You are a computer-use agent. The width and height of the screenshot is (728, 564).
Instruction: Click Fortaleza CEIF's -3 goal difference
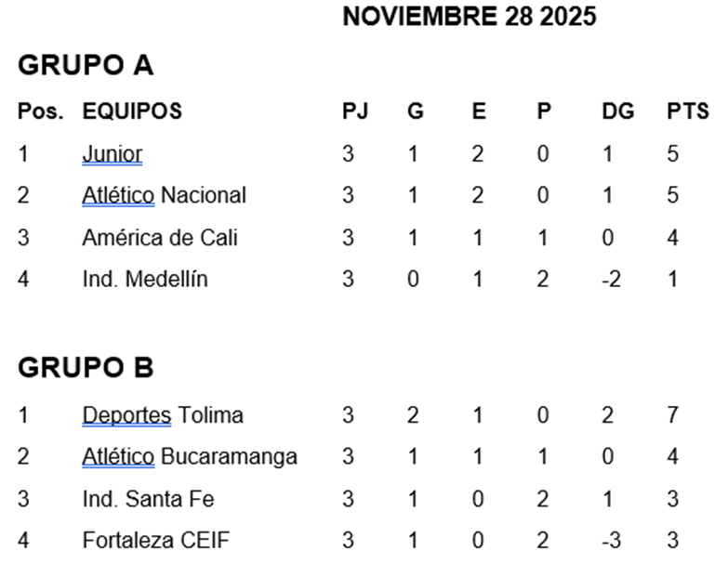point(610,541)
